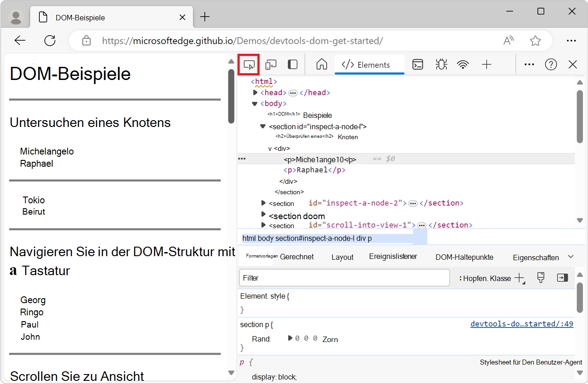The image size is (588, 384).
Task: Open DevTools help question mark icon
Action: coord(550,65)
